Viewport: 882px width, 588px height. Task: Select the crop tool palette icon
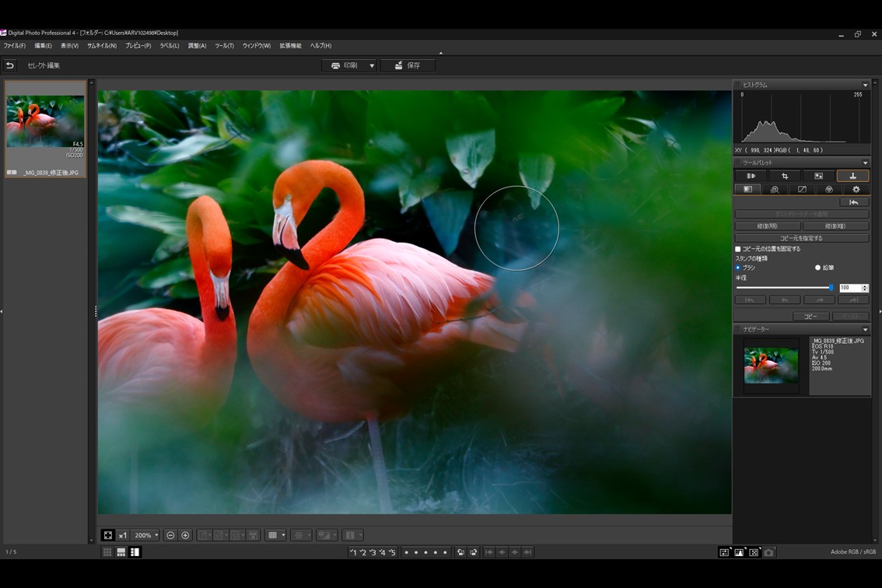click(784, 177)
